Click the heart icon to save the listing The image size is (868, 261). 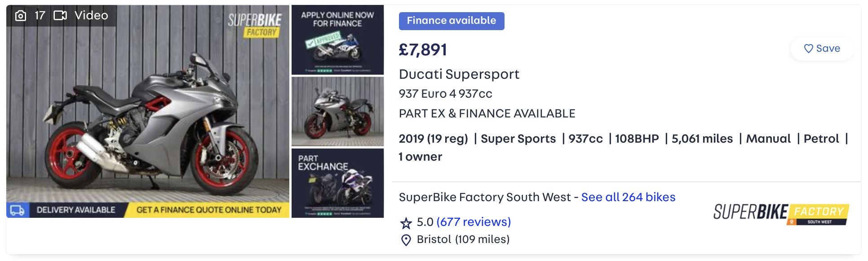[808, 49]
